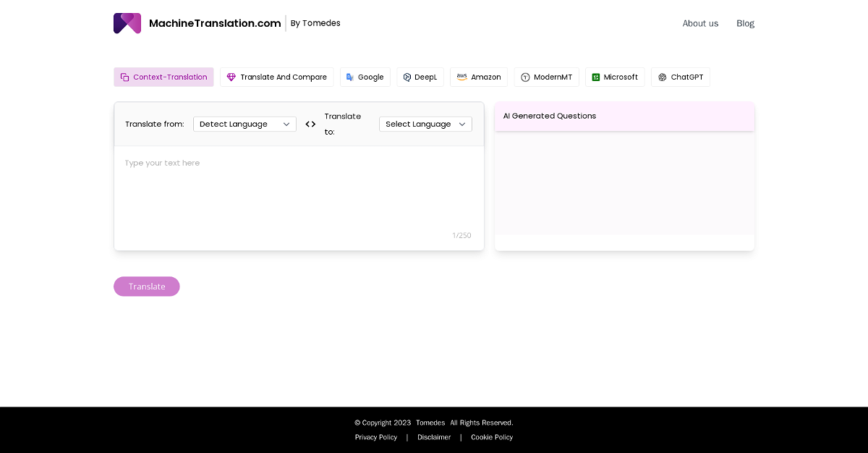The width and height of the screenshot is (868, 453).
Task: Open the About us page
Action: pos(700,23)
